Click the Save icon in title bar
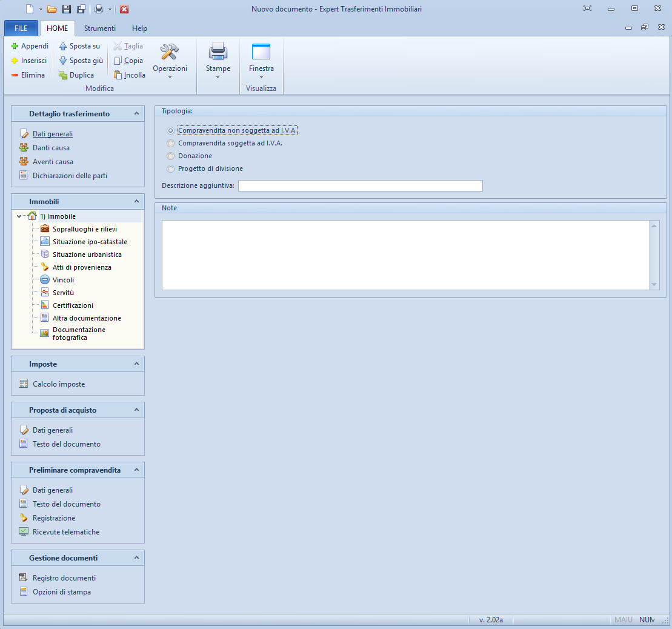The image size is (672, 629). click(x=67, y=9)
